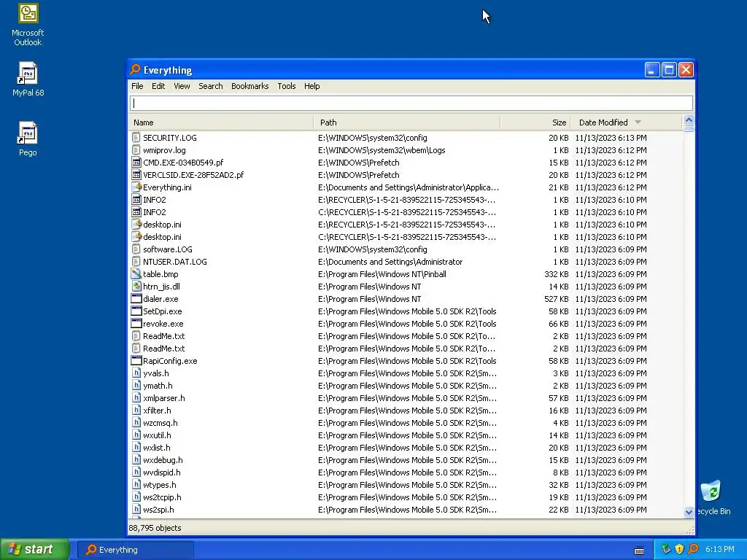
Task: Open the File menu
Action: coord(137,86)
